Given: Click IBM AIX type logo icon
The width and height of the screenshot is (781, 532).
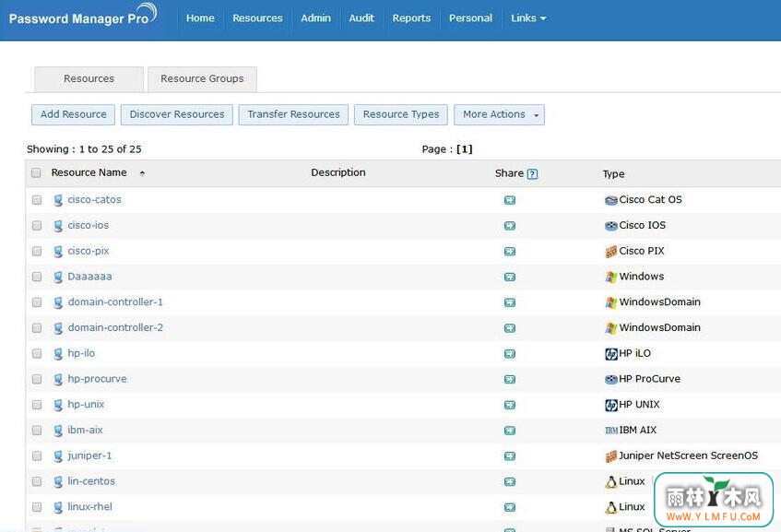Looking at the screenshot, I should (611, 431).
